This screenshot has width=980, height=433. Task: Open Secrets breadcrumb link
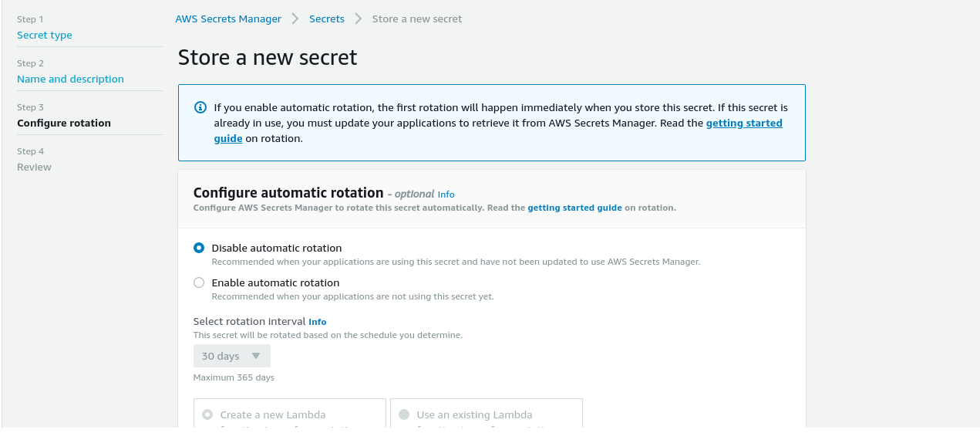tap(327, 19)
